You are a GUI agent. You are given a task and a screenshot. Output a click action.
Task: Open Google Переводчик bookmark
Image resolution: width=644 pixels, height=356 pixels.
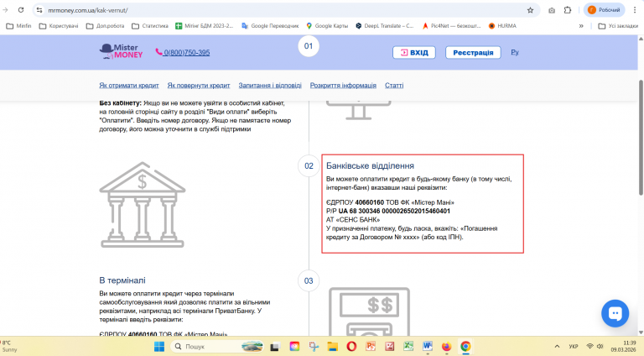click(x=270, y=26)
